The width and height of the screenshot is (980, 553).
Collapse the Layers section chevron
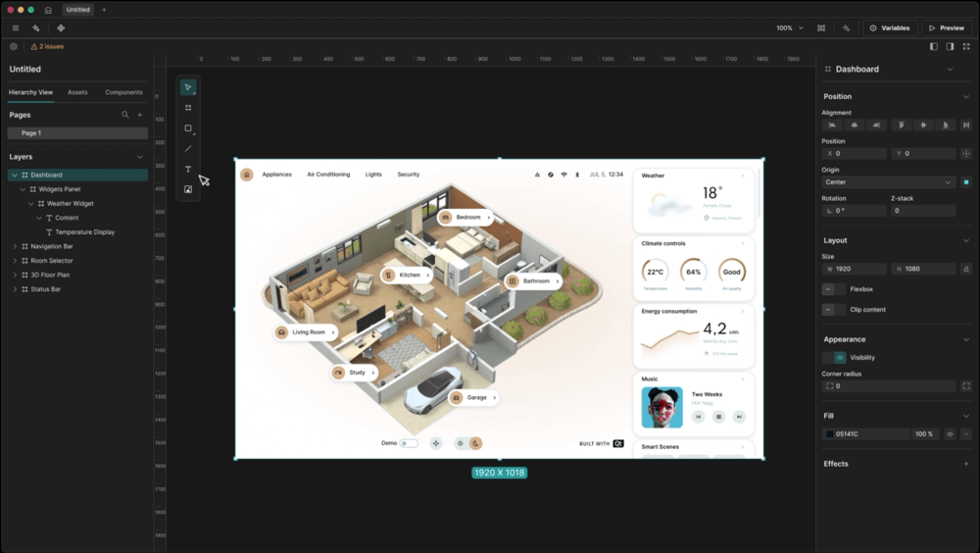(140, 157)
